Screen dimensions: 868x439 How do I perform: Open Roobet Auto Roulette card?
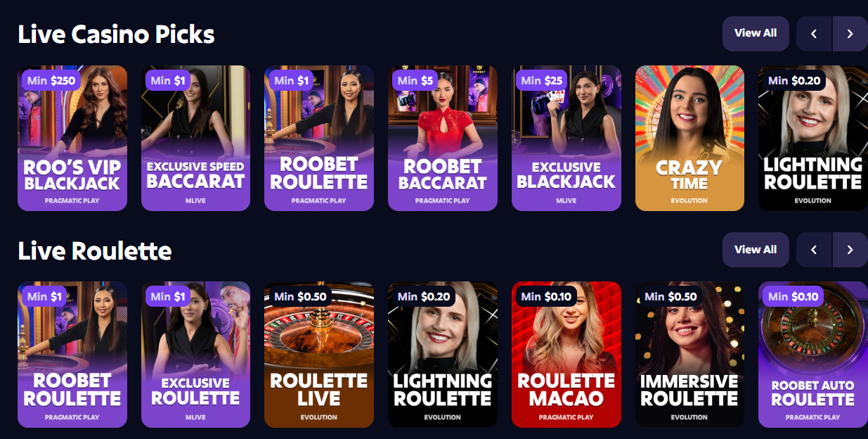point(813,355)
